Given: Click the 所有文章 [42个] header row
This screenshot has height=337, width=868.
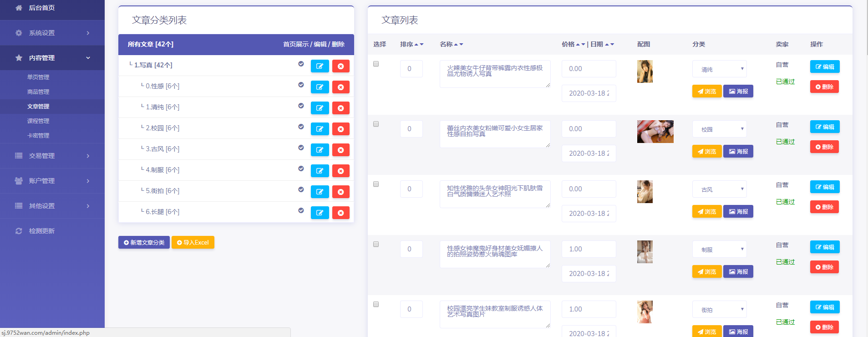Looking at the screenshot, I should [236, 44].
